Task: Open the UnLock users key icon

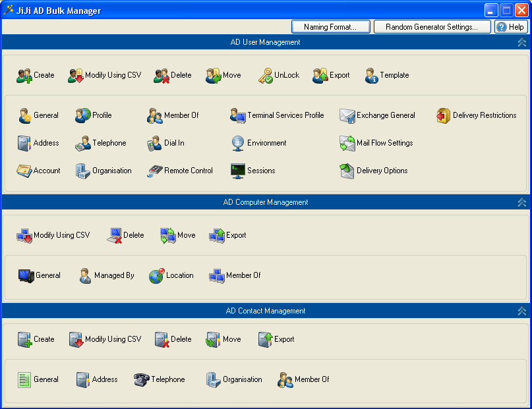Action: (x=265, y=76)
